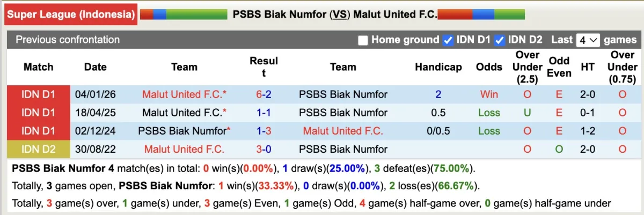Uncheck the IDN D1 filter

tap(449, 40)
